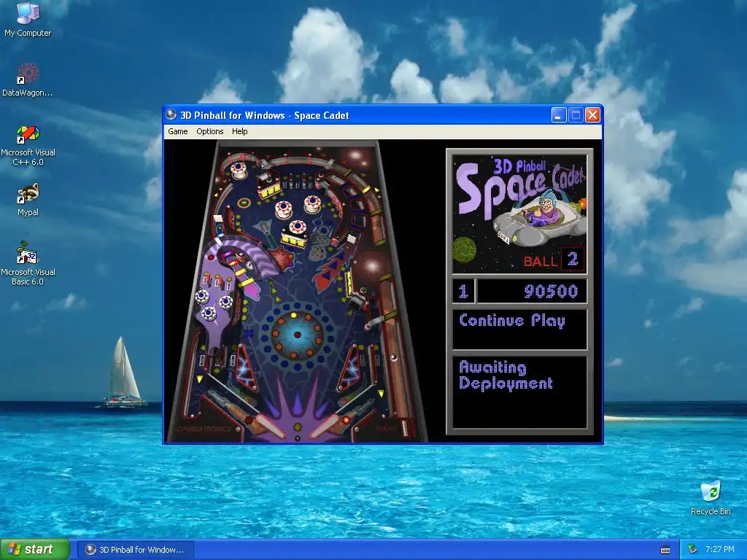
Task: Close the 3D Pinball window
Action: (592, 114)
